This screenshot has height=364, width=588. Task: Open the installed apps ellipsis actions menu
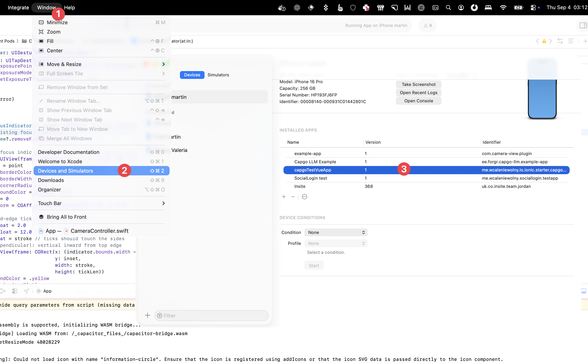click(x=304, y=197)
